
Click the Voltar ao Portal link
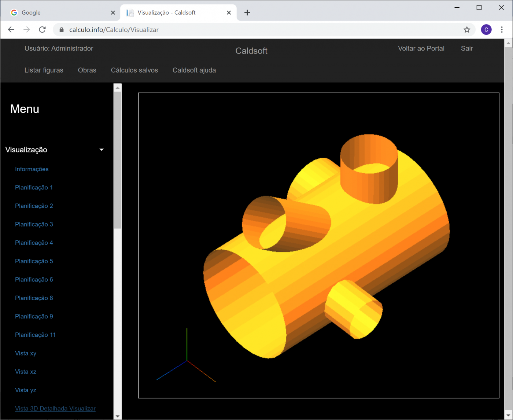coord(421,48)
